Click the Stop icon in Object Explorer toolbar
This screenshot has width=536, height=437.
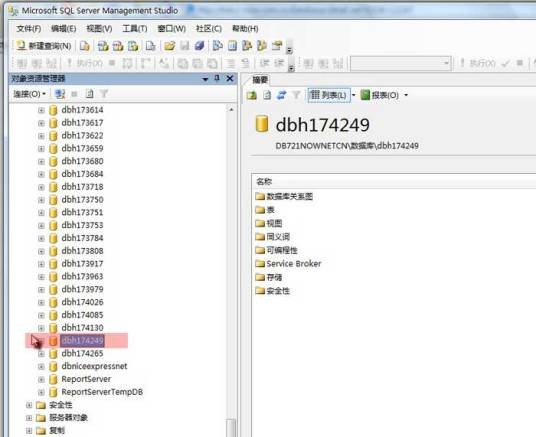click(x=74, y=94)
